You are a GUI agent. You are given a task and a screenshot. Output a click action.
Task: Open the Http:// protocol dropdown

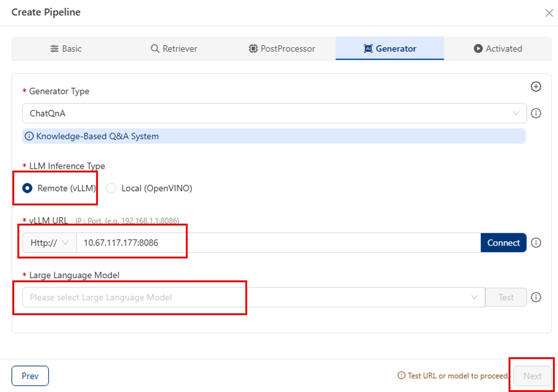49,243
